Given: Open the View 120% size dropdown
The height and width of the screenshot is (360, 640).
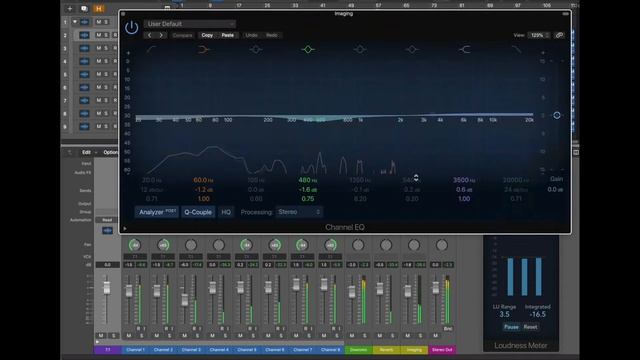Looking at the screenshot, I should (539, 35).
